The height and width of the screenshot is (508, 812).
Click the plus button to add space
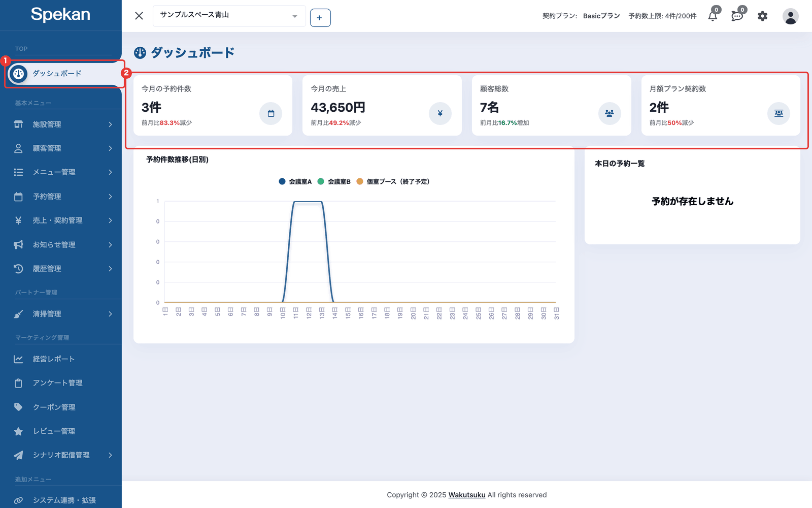tap(320, 18)
